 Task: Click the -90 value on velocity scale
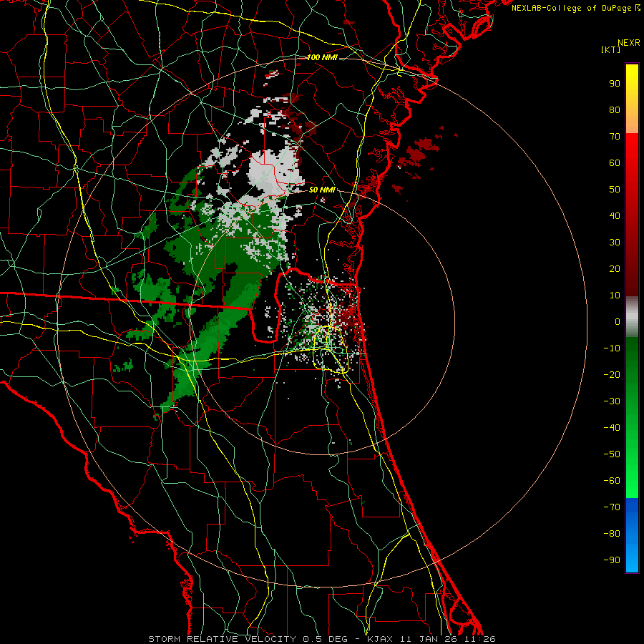pos(612,560)
